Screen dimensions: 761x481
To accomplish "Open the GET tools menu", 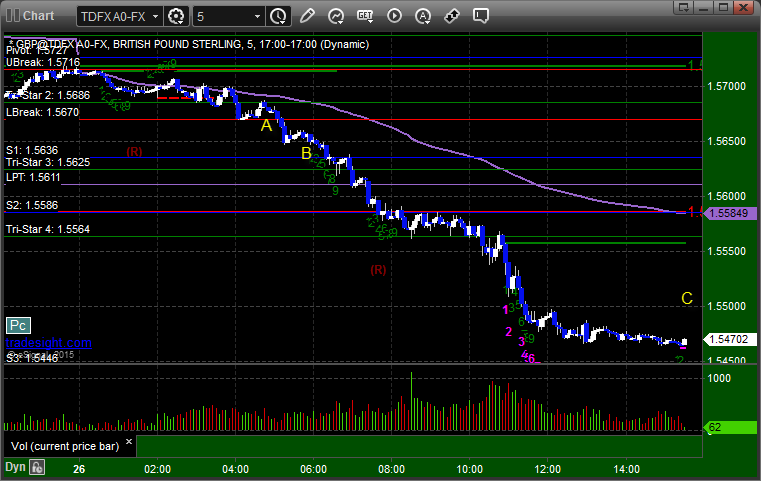I will click(x=365, y=16).
